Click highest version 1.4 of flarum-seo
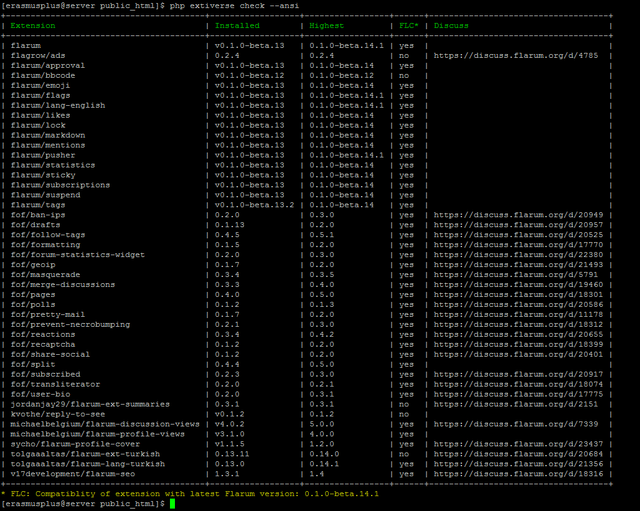The height and width of the screenshot is (511, 640). point(317,474)
